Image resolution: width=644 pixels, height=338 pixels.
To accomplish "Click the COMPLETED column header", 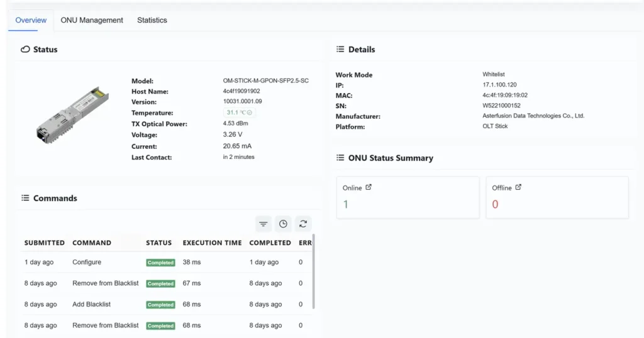I will pyautogui.click(x=270, y=243).
